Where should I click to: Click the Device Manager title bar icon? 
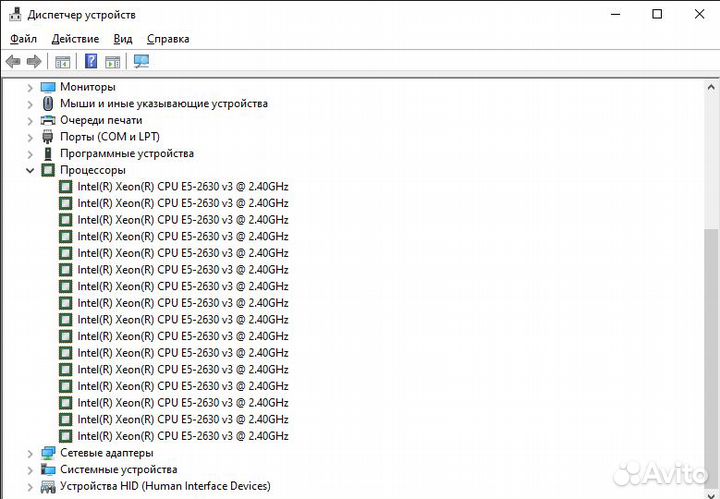point(15,14)
